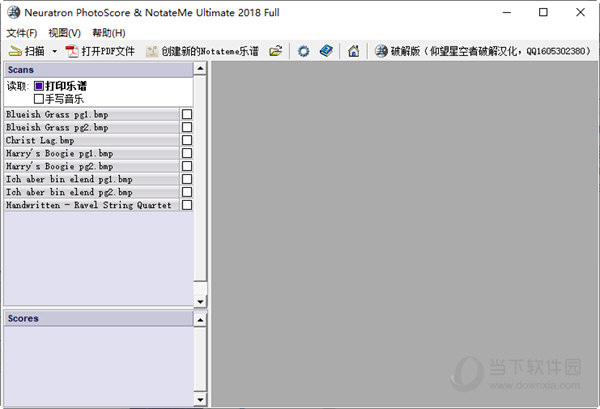Select Ich aber bin elend pg1.bmp entry
Screen dimensions: 600x409
(x=92, y=179)
